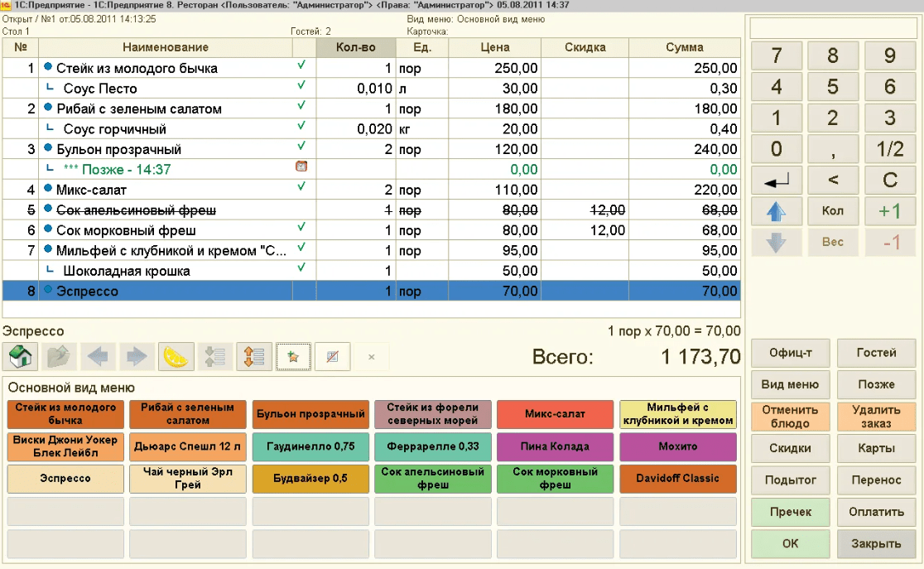Click the orange up-down arrows list icon

[x=254, y=357]
